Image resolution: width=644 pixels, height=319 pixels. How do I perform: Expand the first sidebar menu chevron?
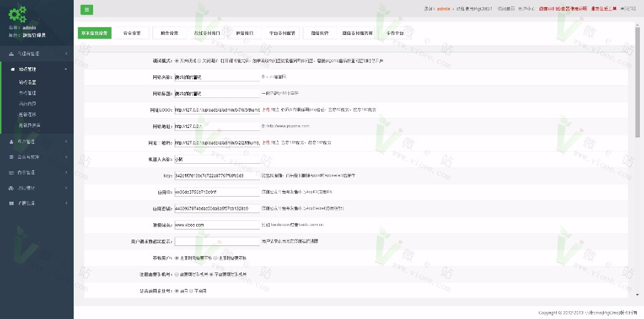pos(66,54)
